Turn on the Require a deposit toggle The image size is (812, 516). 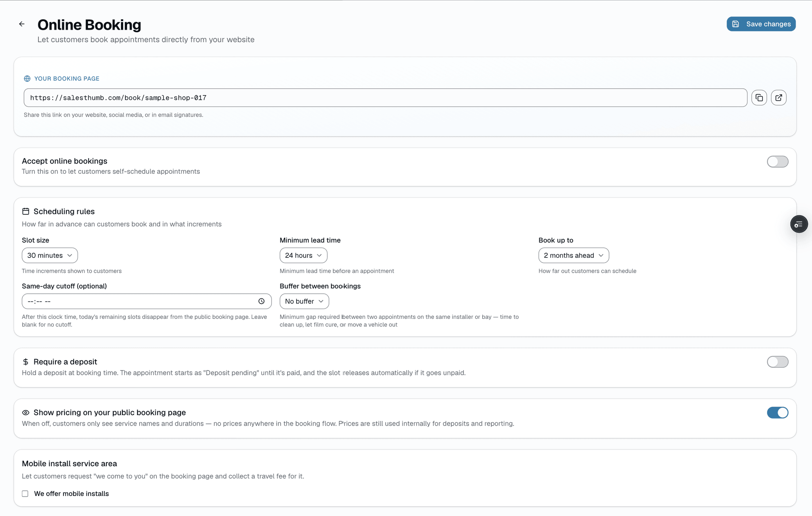tap(777, 362)
